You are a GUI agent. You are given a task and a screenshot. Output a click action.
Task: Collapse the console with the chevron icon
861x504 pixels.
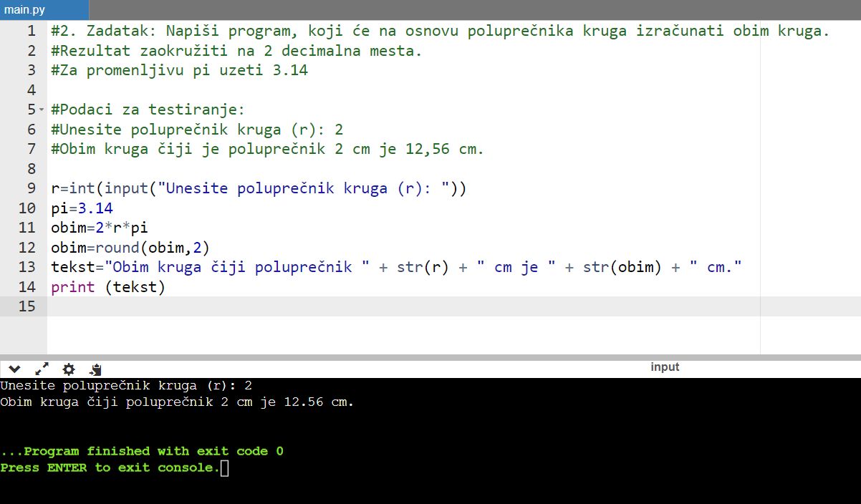[15, 369]
